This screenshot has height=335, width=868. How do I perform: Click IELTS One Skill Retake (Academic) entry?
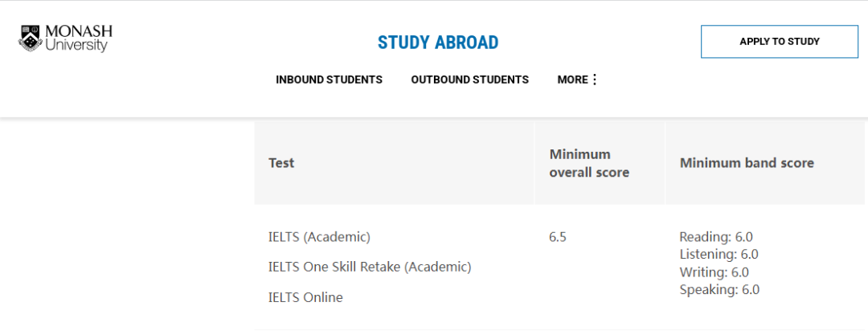[370, 267]
